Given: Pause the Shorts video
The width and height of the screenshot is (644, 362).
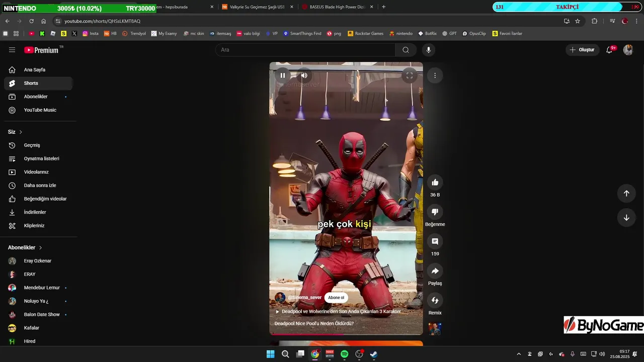Looking at the screenshot, I should pos(283,75).
